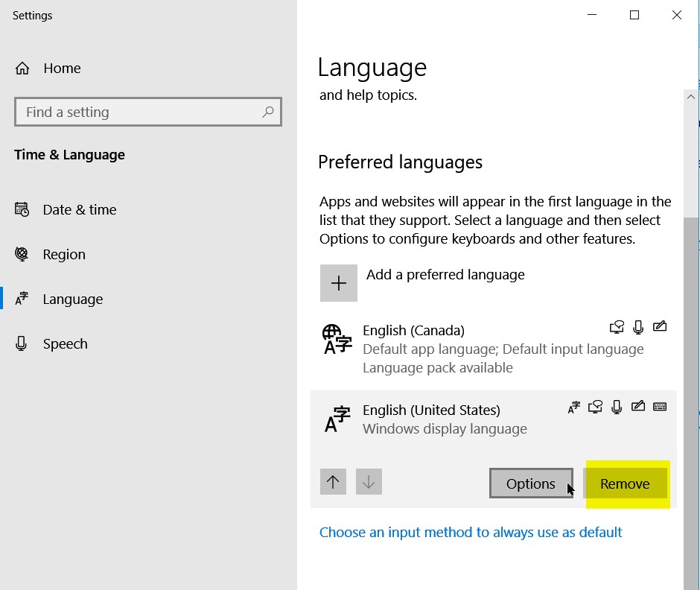Move English (United States) up with the arrow
This screenshot has height=590, width=700.
(333, 481)
